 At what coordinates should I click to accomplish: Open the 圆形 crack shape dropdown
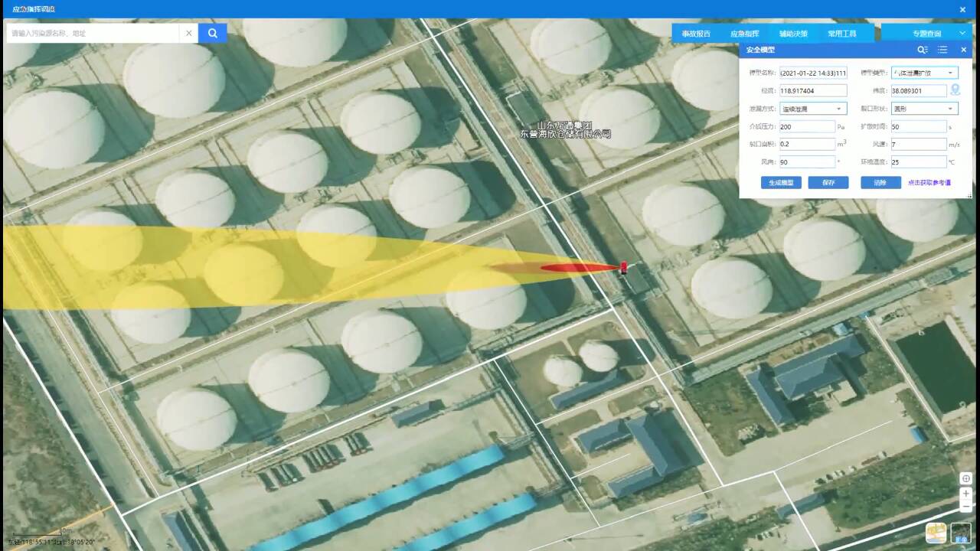tap(924, 109)
